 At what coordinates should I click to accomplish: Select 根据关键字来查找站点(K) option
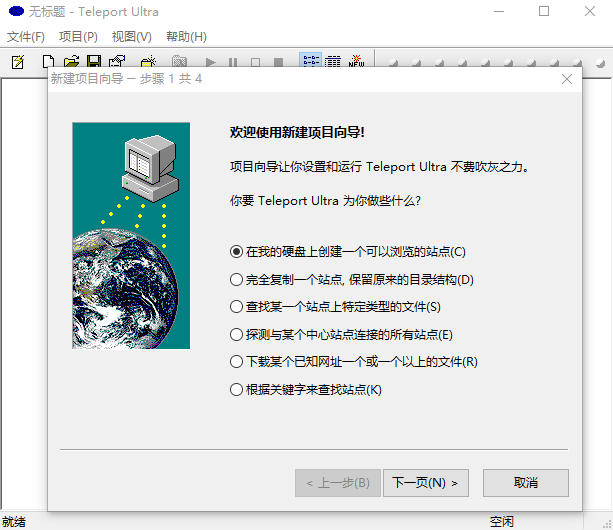[306, 390]
